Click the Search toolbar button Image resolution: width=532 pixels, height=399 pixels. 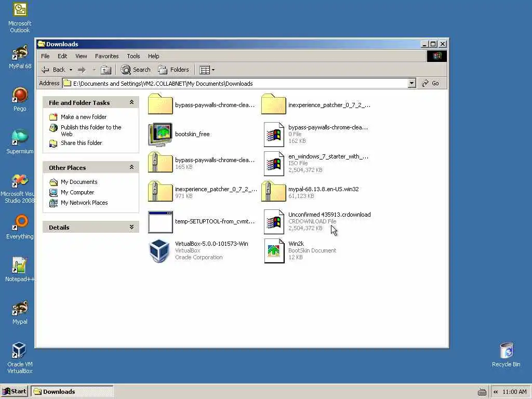[x=136, y=70]
